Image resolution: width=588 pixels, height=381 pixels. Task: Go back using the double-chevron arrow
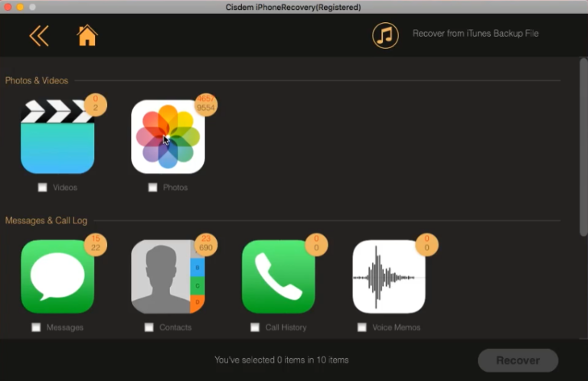point(39,36)
